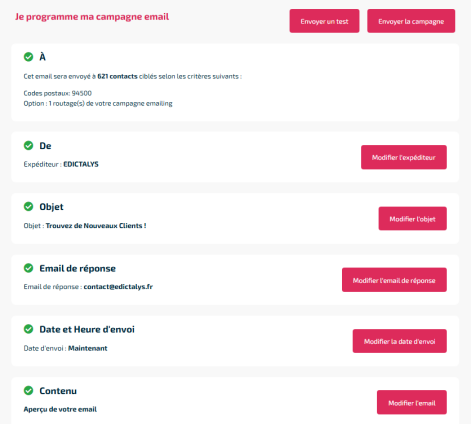Click the sender name EDICTALYS
The image size is (471, 424).
pyautogui.click(x=81, y=164)
